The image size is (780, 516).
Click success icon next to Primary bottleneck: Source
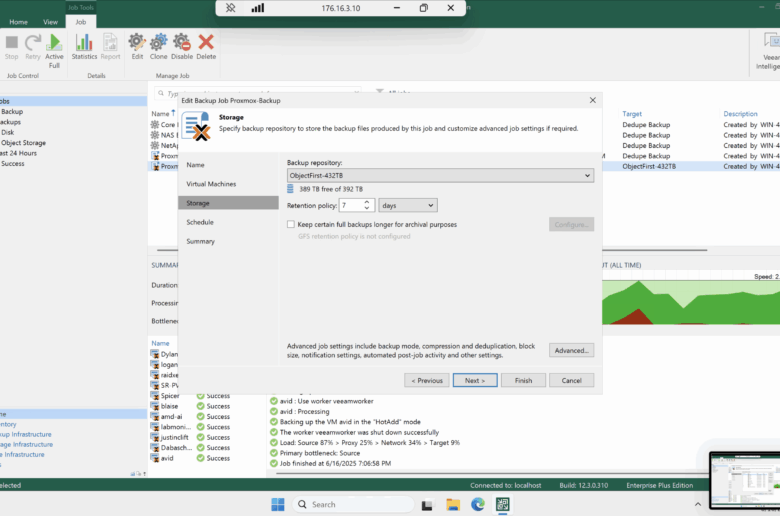[274, 453]
